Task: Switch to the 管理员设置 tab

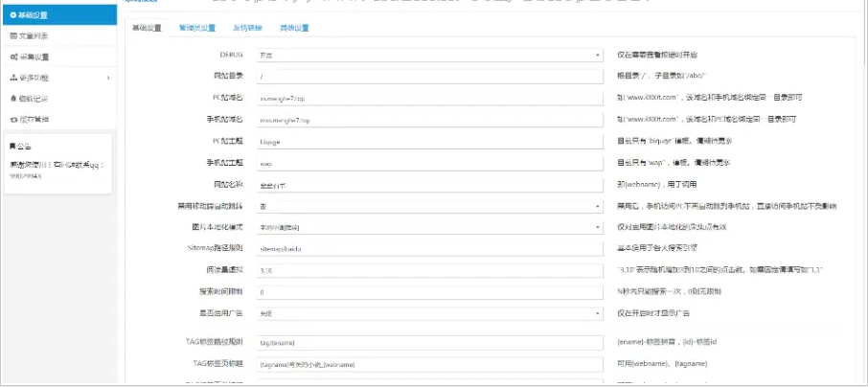Action: tap(197, 28)
